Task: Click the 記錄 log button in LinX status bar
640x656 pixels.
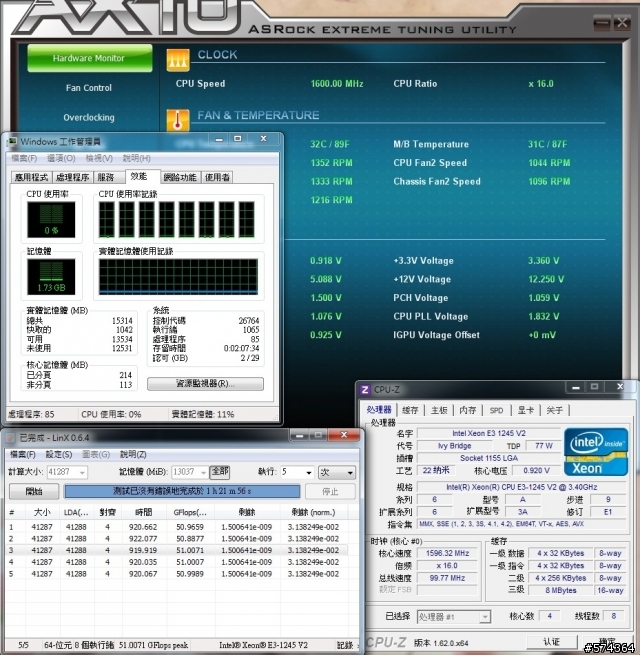Action: 346,646
